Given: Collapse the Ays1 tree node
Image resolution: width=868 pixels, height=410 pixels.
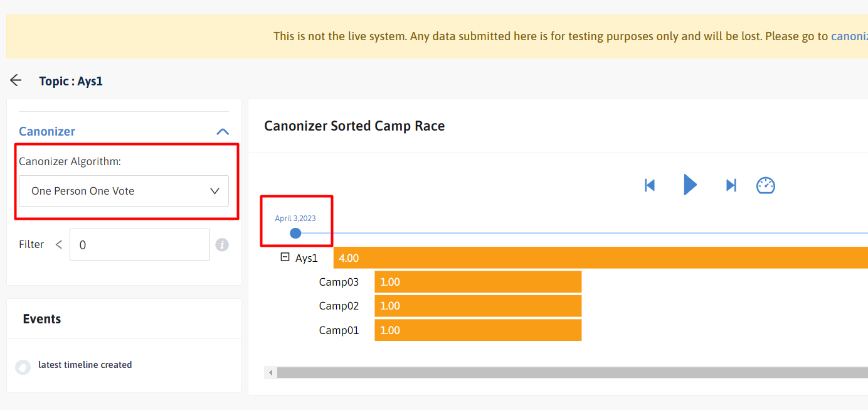Looking at the screenshot, I should point(283,257).
